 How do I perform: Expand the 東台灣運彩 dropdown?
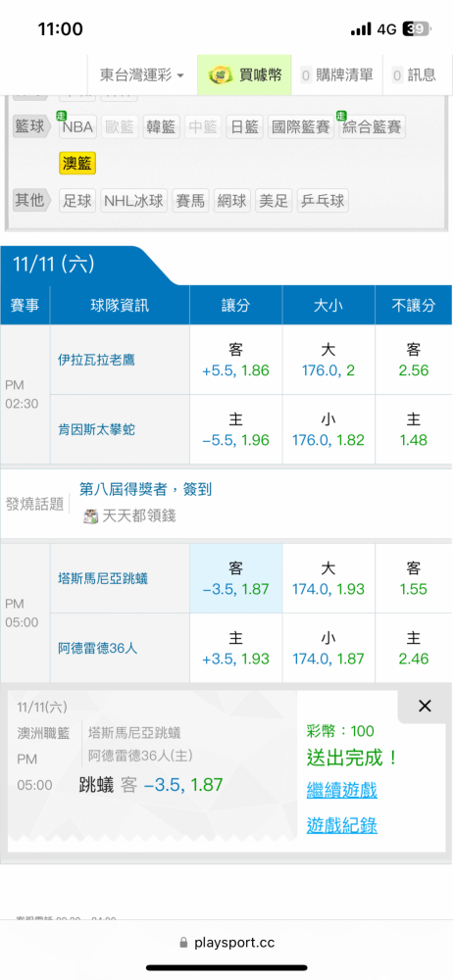click(142, 75)
